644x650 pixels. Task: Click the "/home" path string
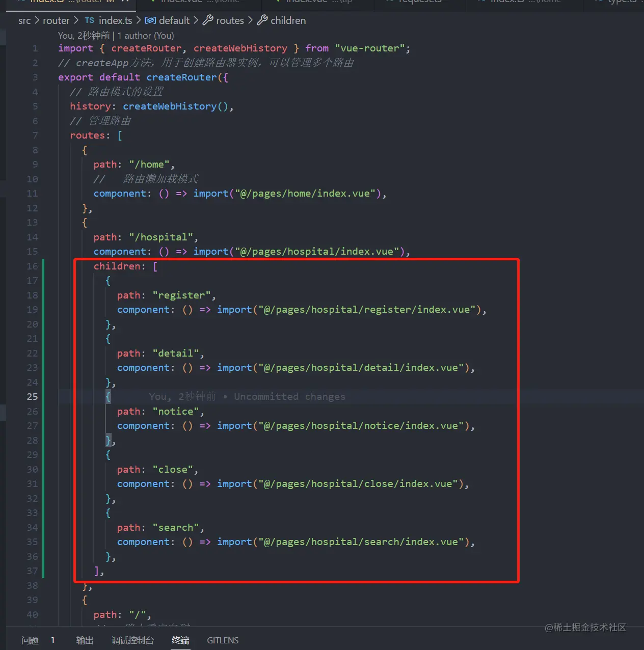click(x=149, y=165)
